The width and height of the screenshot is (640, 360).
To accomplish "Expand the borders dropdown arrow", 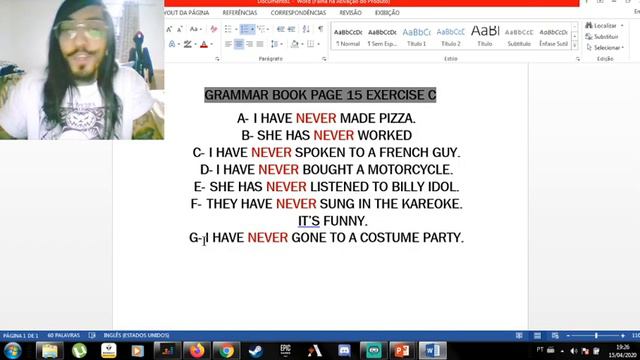I will (318, 44).
